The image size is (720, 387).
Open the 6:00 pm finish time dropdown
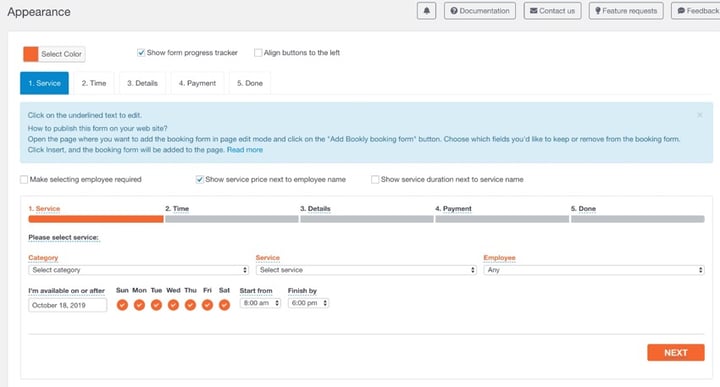tap(309, 303)
